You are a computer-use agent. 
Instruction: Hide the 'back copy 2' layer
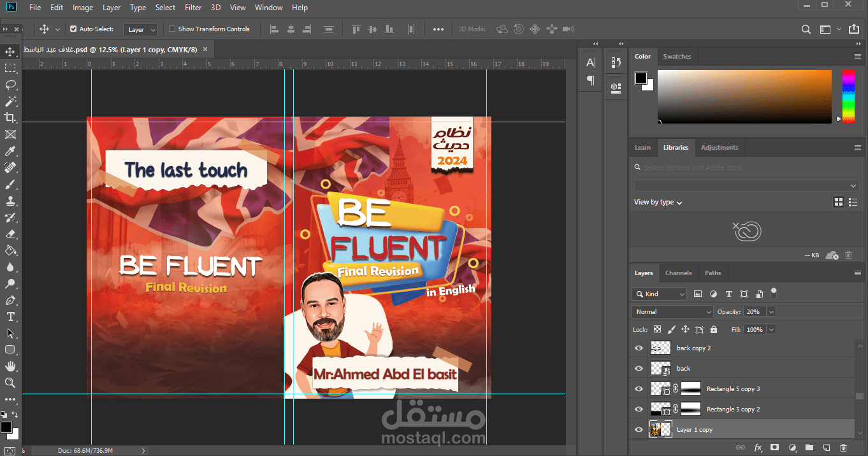tap(639, 348)
